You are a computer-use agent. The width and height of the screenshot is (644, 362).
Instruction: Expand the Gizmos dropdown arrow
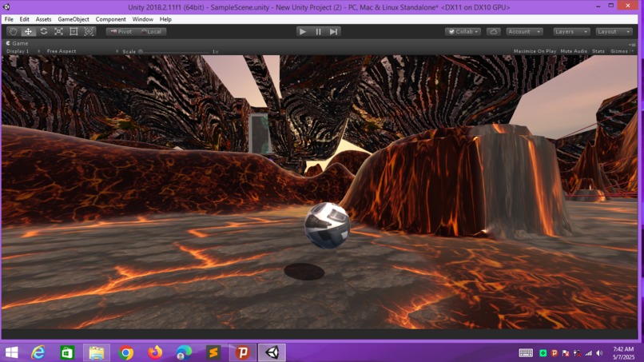632,51
